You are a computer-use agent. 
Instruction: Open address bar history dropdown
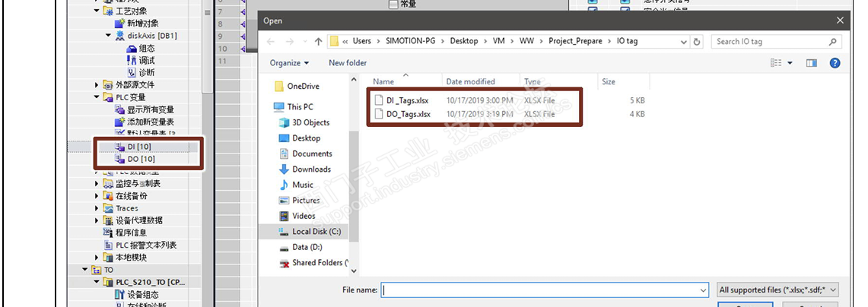point(684,42)
